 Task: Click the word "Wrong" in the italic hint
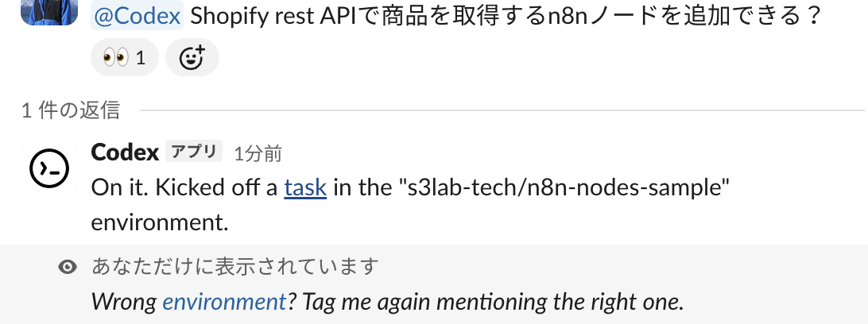124,302
